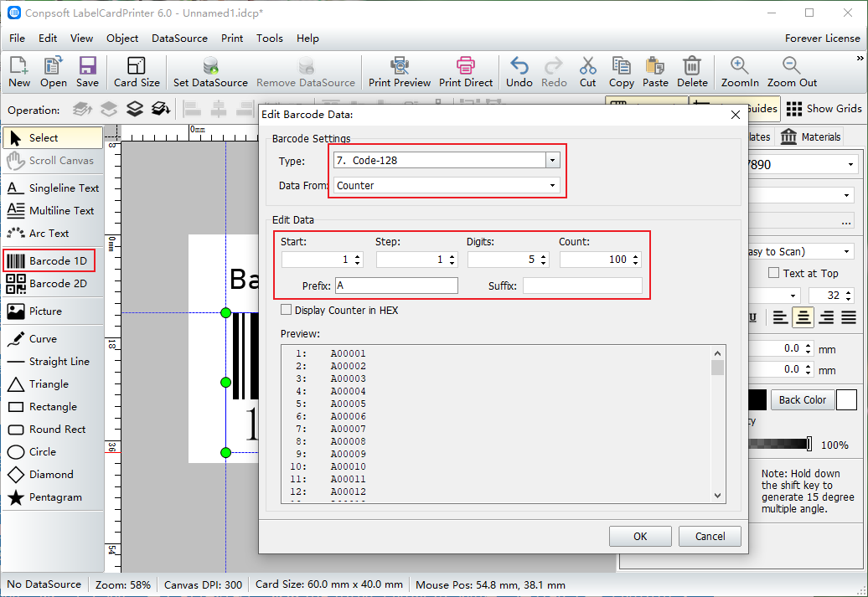Select left text alignment

point(780,317)
